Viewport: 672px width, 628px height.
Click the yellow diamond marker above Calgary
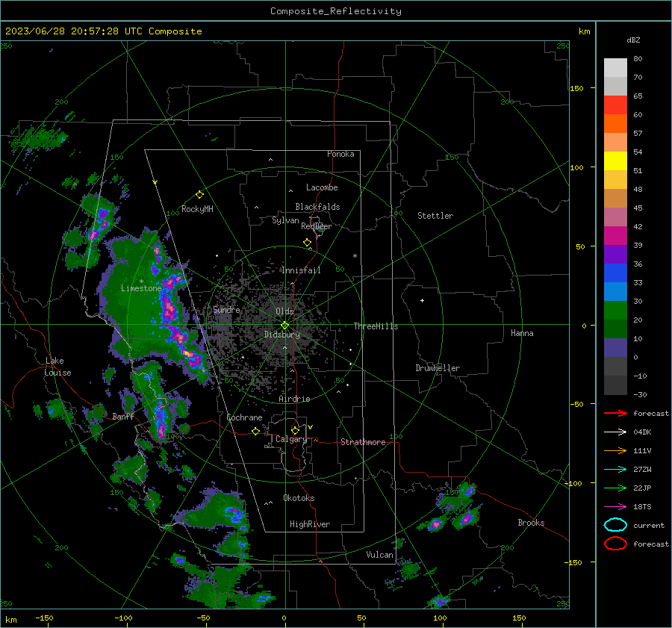(x=295, y=430)
